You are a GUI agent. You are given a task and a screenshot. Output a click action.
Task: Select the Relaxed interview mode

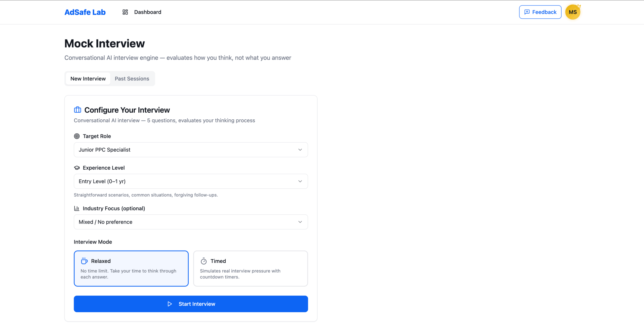131,268
